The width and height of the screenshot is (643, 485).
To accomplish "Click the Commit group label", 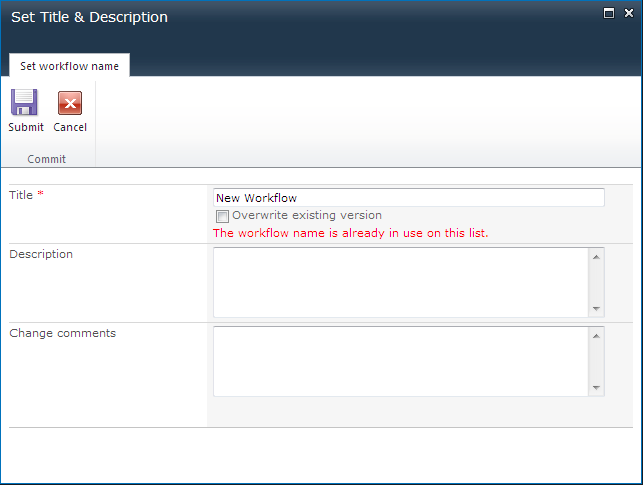I will [46, 159].
